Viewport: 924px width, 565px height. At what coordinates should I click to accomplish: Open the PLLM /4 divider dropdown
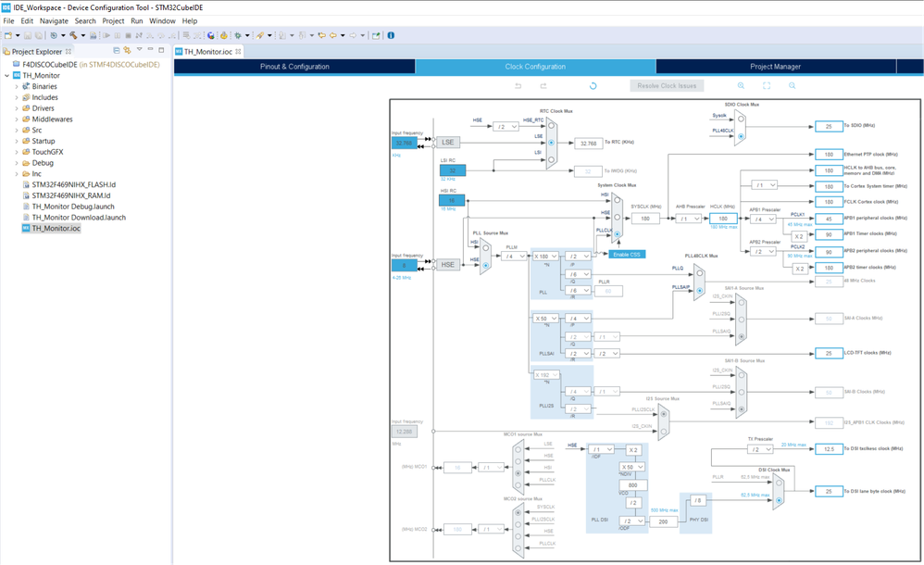click(513, 257)
